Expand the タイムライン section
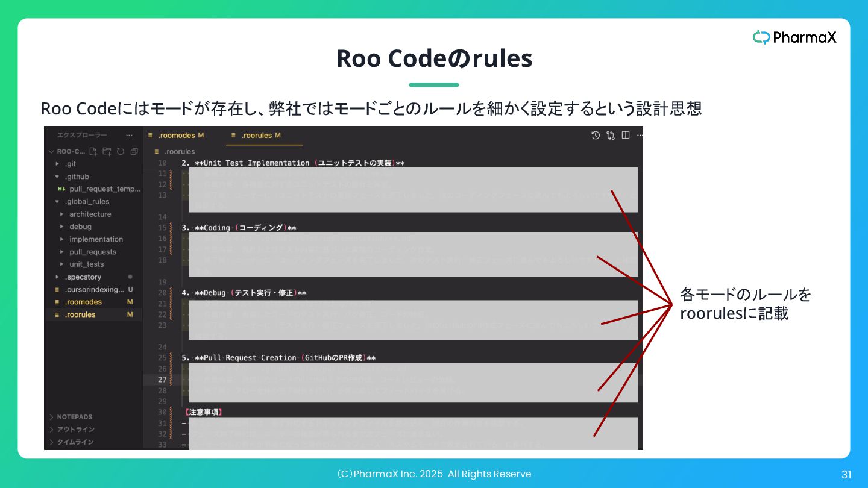 click(52, 442)
